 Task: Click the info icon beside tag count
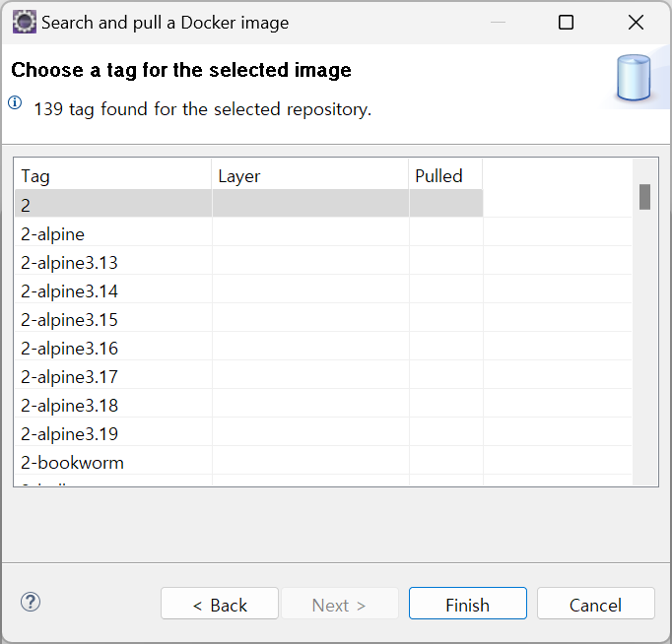[x=15, y=102]
